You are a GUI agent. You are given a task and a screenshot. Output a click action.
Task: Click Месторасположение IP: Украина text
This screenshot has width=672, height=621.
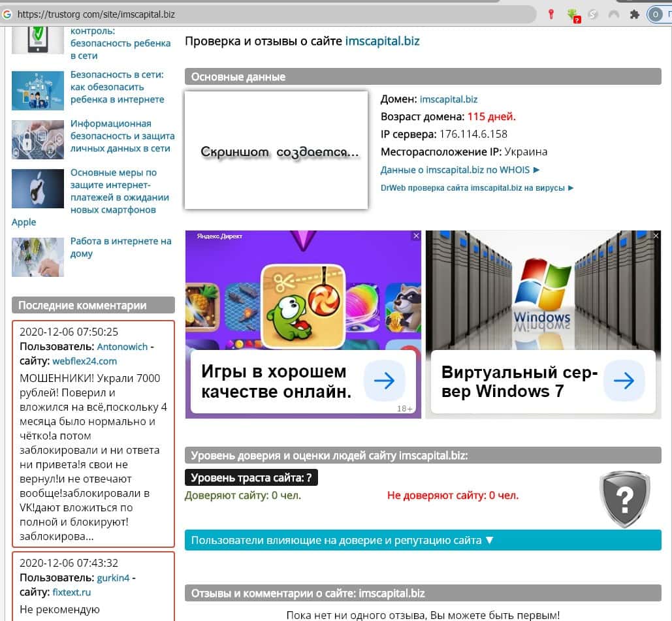tap(464, 151)
